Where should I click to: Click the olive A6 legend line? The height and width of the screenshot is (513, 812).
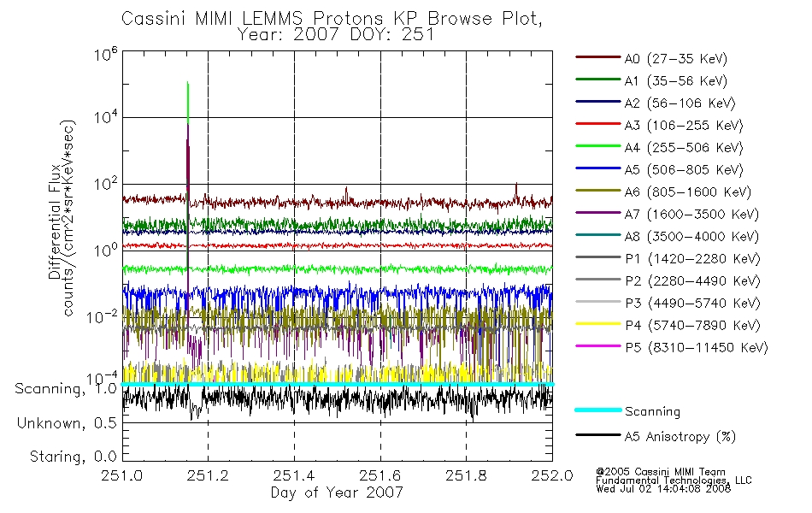coord(597,190)
